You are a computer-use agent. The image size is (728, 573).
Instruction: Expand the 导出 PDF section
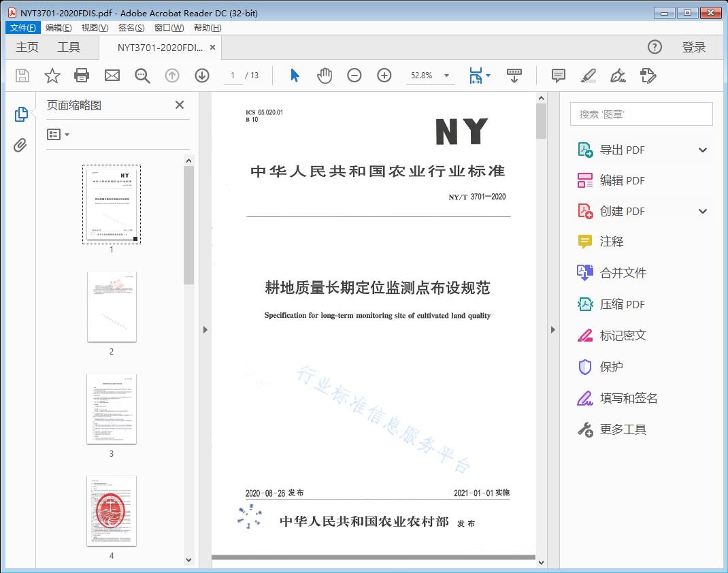click(703, 150)
